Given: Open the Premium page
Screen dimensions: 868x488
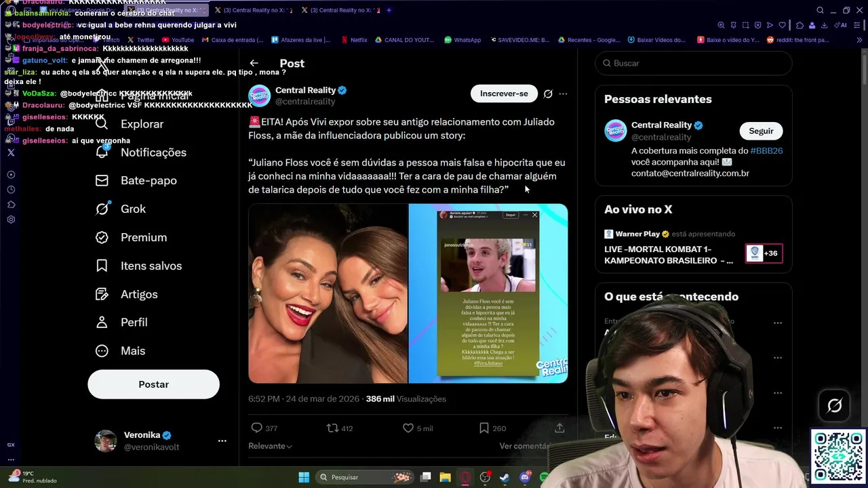Looking at the screenshot, I should point(131,237).
